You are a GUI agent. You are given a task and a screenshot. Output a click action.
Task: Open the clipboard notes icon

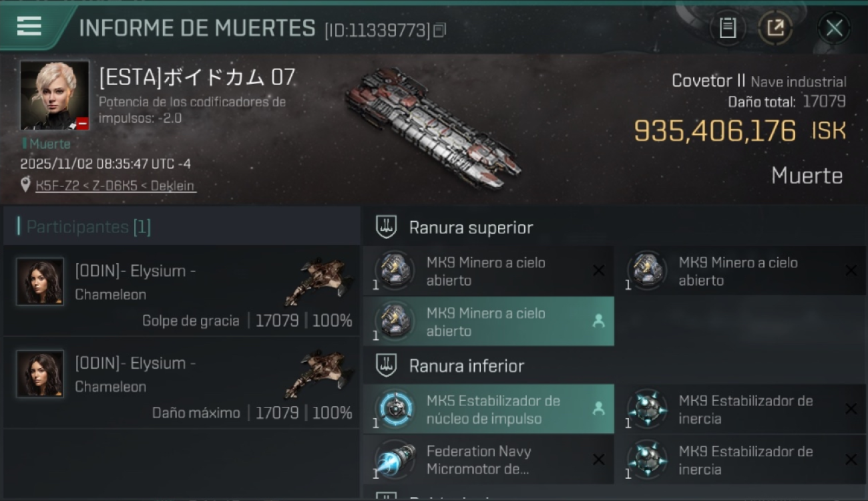[x=727, y=28]
